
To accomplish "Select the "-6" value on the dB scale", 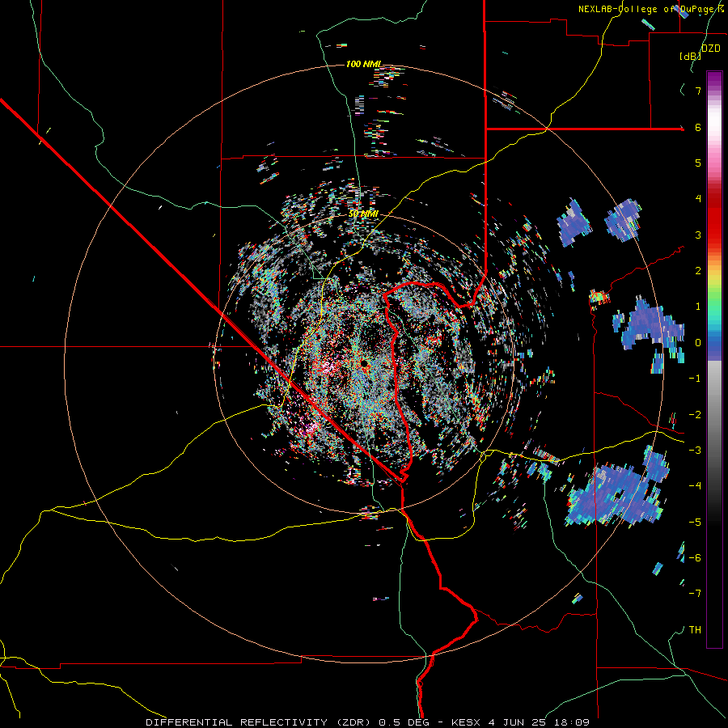I will tap(695, 558).
